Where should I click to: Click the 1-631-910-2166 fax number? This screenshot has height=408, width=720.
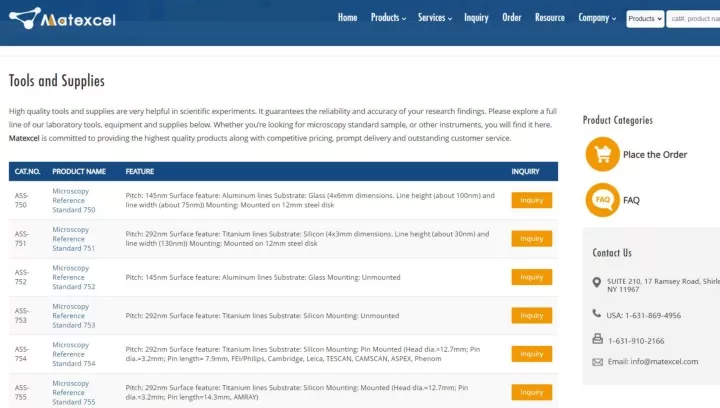[x=636, y=341]
